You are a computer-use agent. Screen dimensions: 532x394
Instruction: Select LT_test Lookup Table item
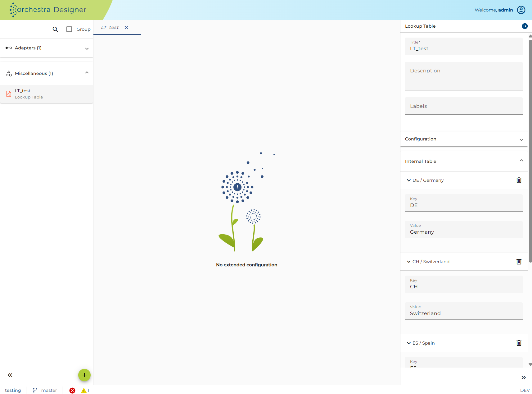[47, 94]
